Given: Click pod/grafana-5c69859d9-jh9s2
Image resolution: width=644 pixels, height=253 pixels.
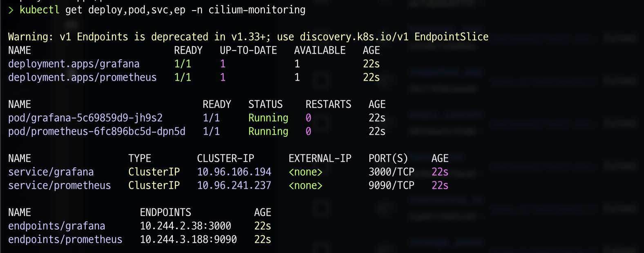Looking at the screenshot, I should click(85, 118).
